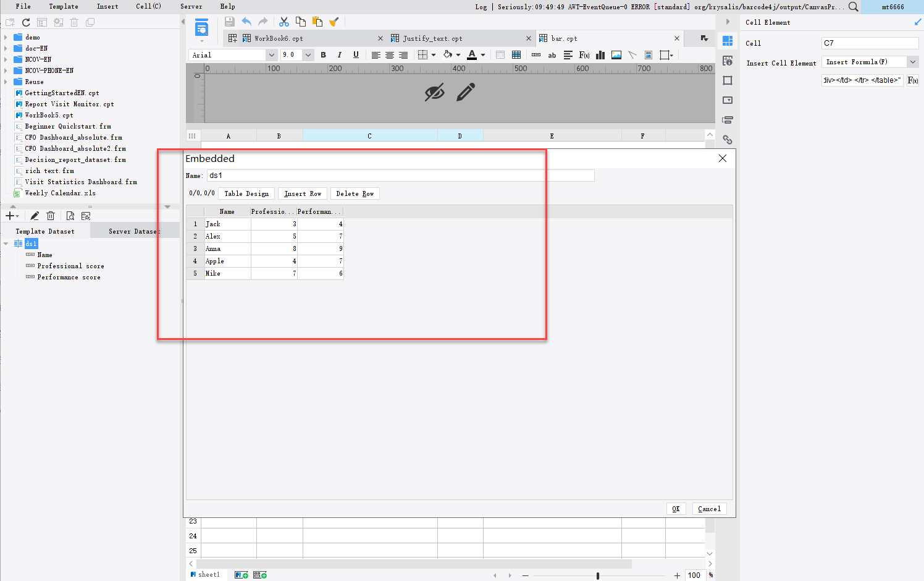This screenshot has width=924, height=581.
Task: Click the eye icon above the canvas
Action: click(x=434, y=91)
